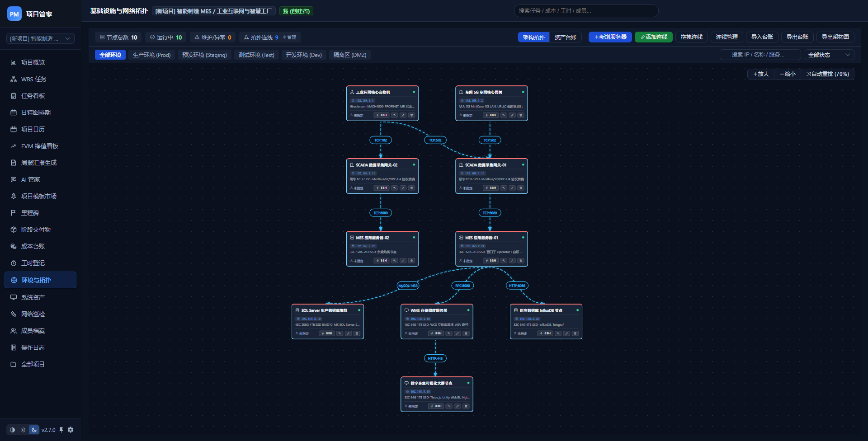Switch view to 资产台账
This screenshot has width=868, height=441.
coord(565,37)
